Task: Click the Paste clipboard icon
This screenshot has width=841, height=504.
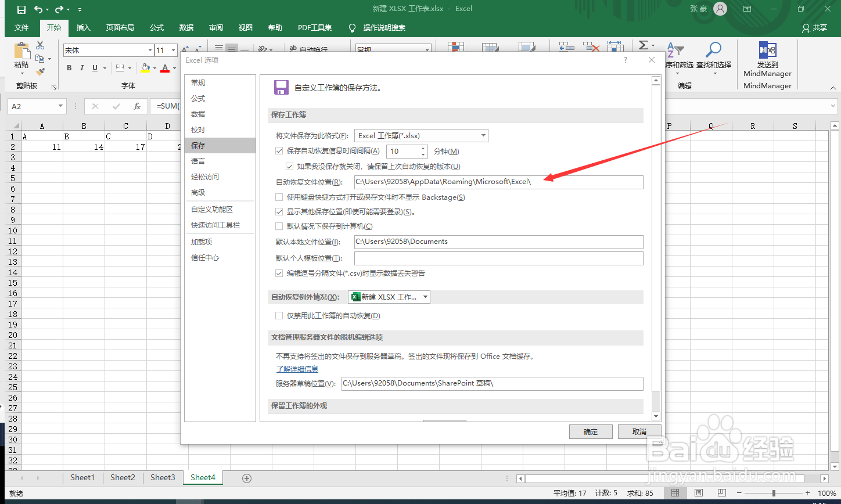Action: click(x=21, y=51)
